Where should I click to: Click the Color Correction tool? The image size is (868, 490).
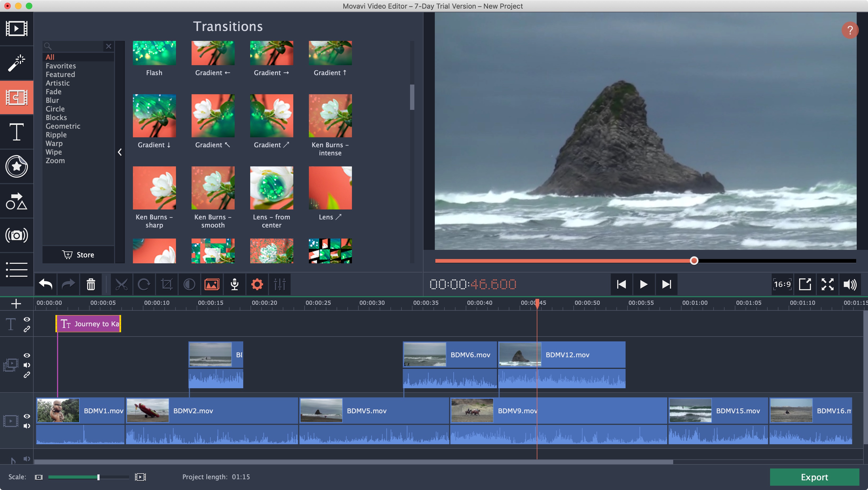point(189,285)
